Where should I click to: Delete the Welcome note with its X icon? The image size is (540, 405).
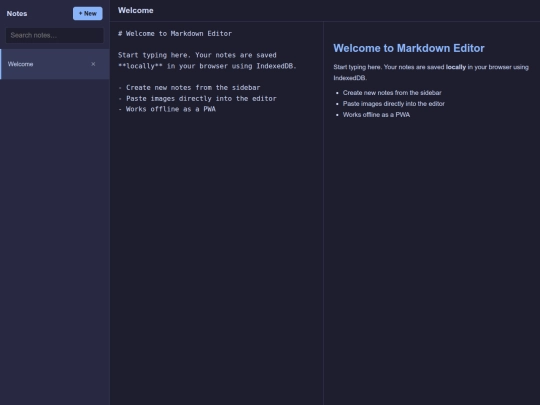[93, 64]
